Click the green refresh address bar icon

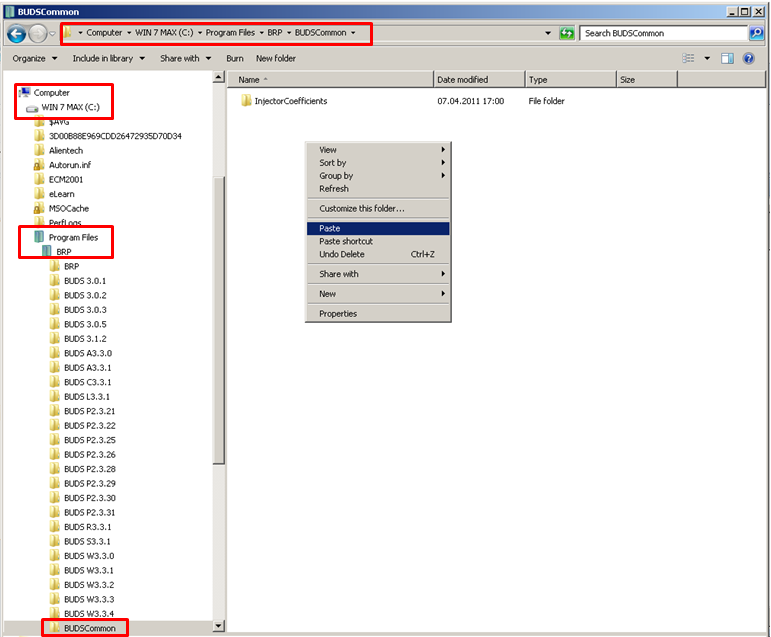click(567, 33)
